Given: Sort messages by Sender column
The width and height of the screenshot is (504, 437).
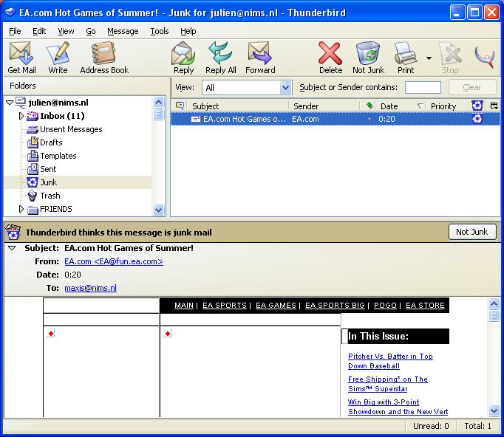Looking at the screenshot, I should click(324, 106).
